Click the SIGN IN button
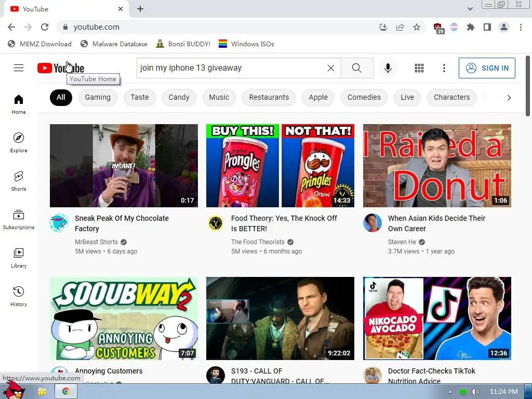 pyautogui.click(x=487, y=68)
